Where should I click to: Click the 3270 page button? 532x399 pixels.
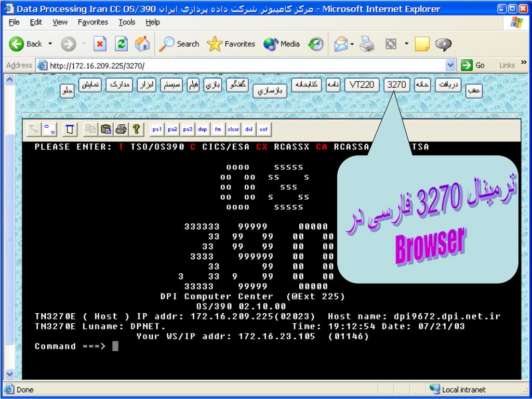[396, 85]
